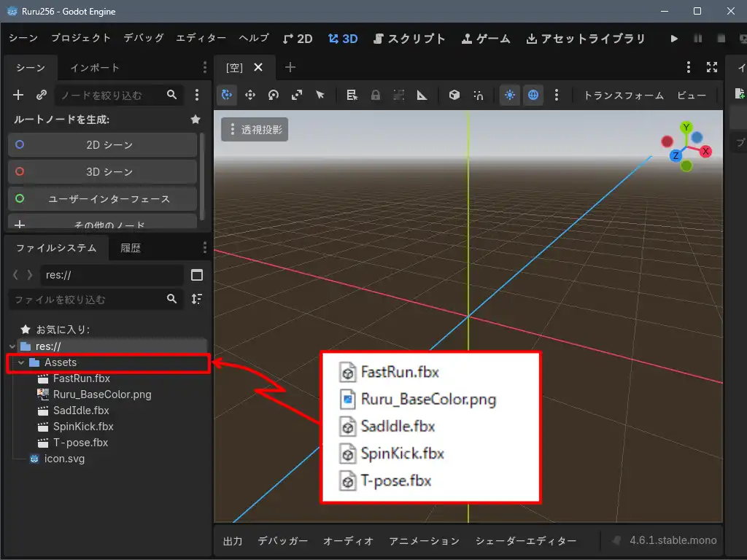The width and height of the screenshot is (747, 560).
Task: Select the Scale mode tool
Action: [x=297, y=95]
